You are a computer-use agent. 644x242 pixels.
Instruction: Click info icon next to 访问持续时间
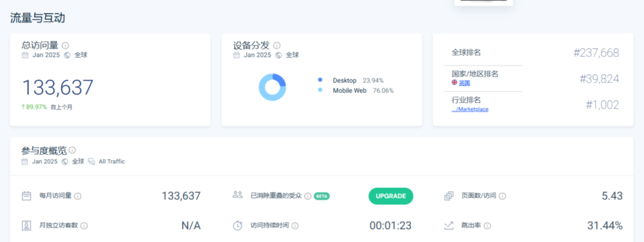(x=295, y=226)
